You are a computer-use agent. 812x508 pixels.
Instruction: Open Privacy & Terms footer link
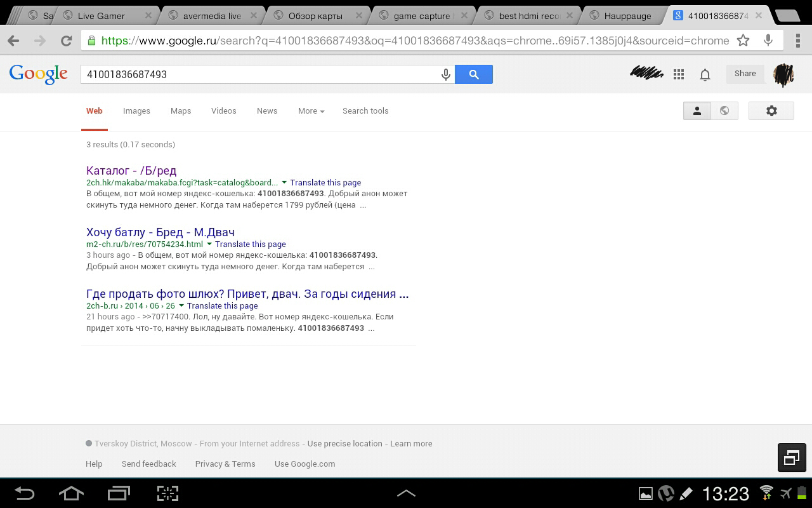[225, 464]
